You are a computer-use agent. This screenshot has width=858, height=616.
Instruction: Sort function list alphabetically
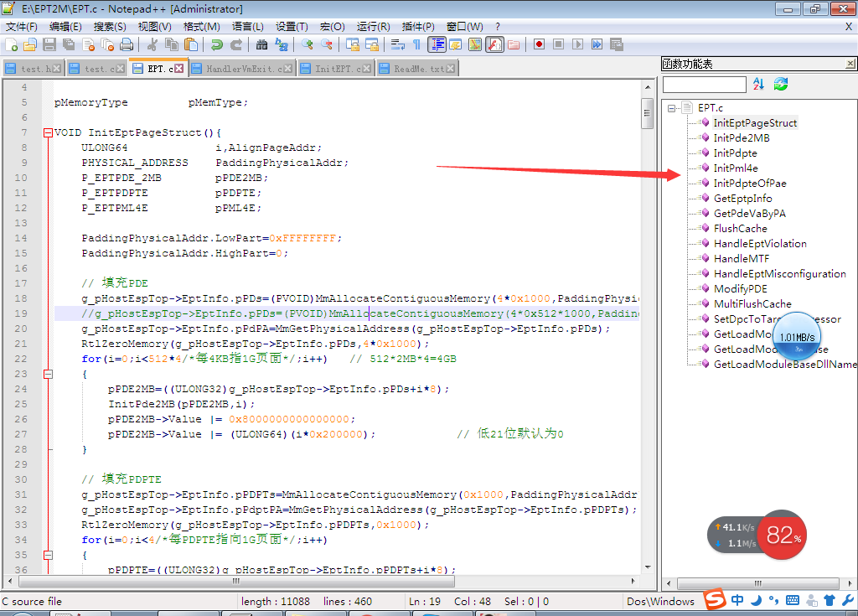[x=758, y=84]
